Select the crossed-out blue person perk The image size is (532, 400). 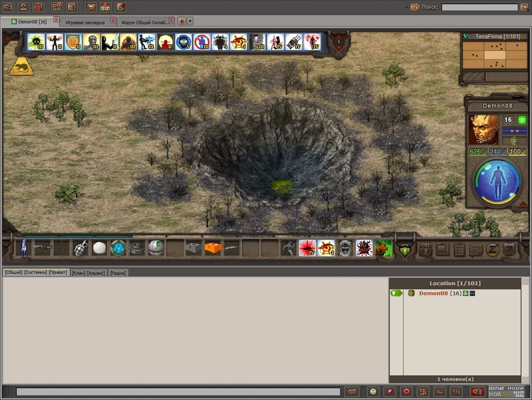[x=202, y=42]
